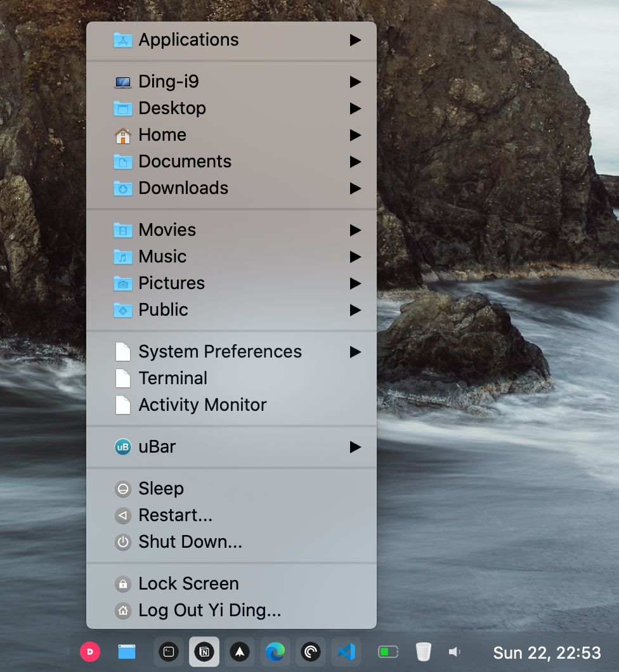619x672 pixels.
Task: Click the Home house icon
Action: 123,136
